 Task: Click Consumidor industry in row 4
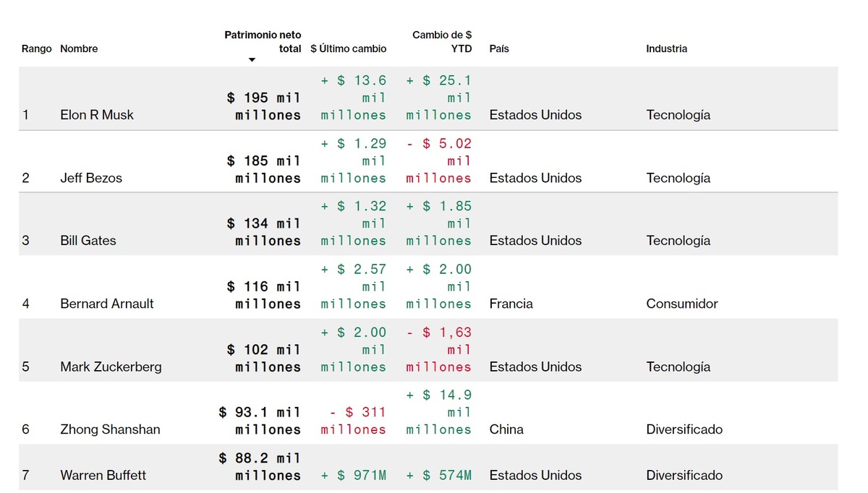click(681, 304)
